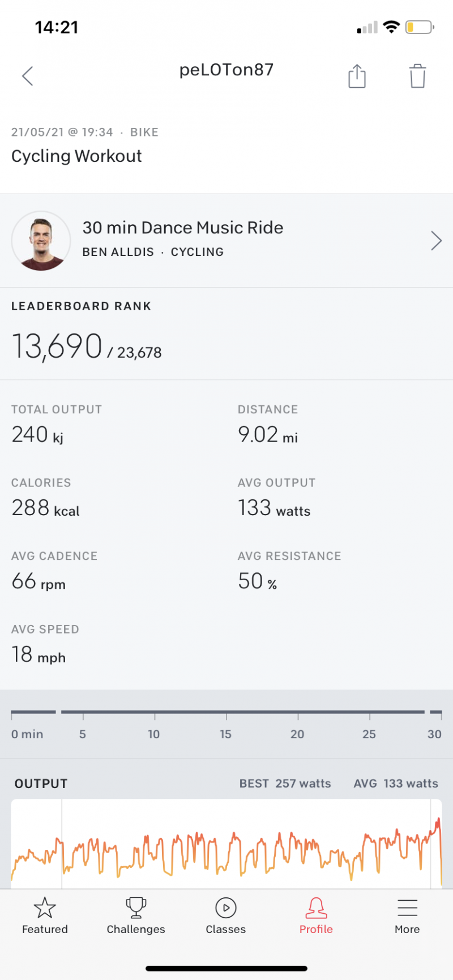Open the Featured star icon
This screenshot has width=453, height=980.
pos(45,908)
